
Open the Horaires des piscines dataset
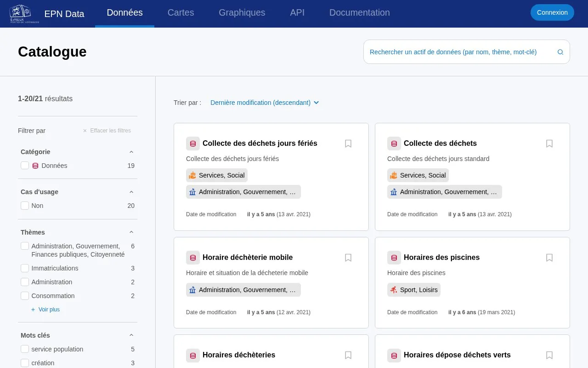(x=441, y=258)
